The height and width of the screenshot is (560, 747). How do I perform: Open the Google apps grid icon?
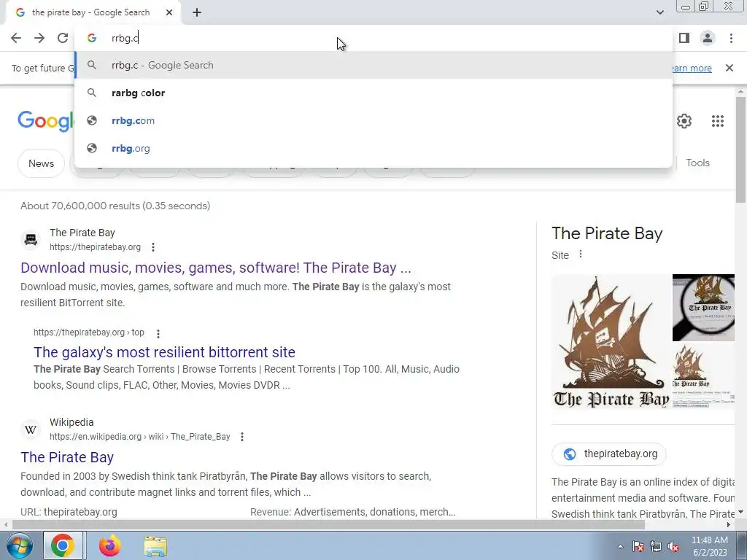click(718, 121)
